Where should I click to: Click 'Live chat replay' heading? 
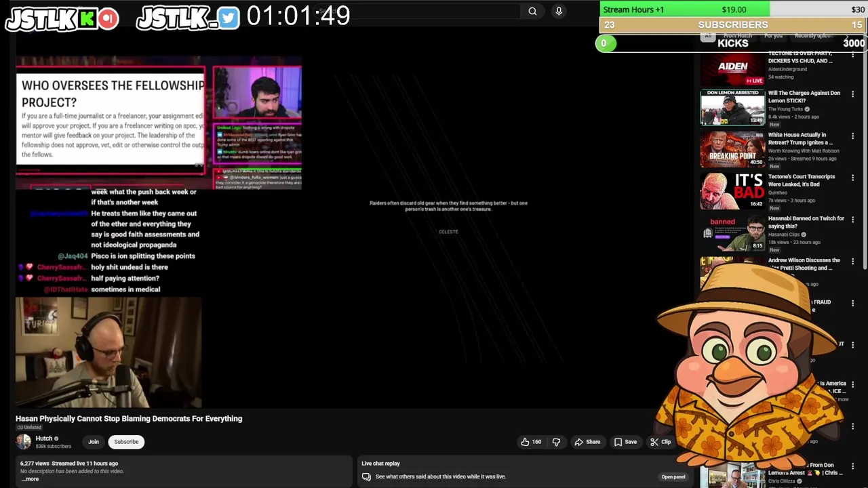pos(380,464)
